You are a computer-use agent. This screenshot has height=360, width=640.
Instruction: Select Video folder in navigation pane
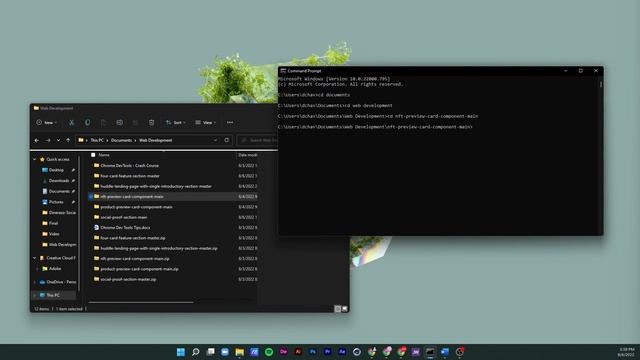54,234
